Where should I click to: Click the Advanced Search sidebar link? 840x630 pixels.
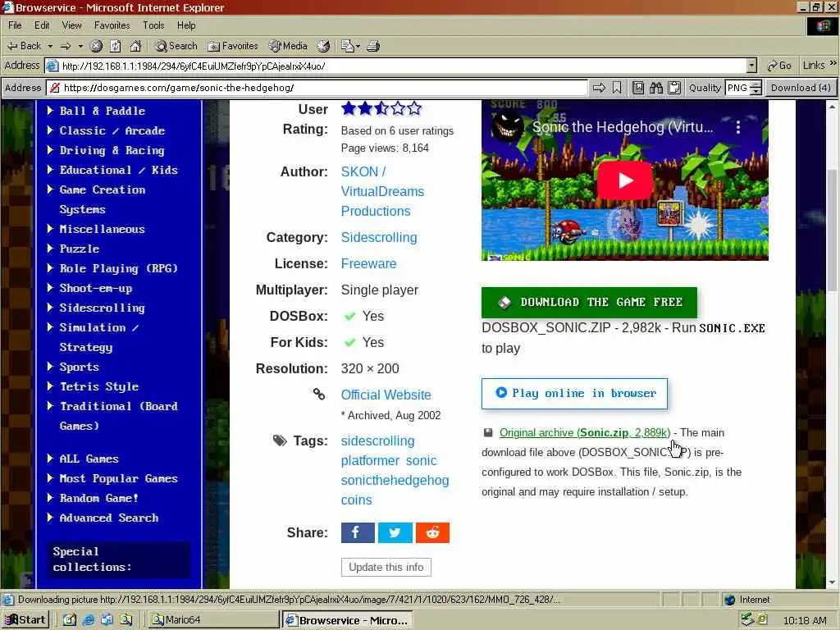(x=109, y=518)
